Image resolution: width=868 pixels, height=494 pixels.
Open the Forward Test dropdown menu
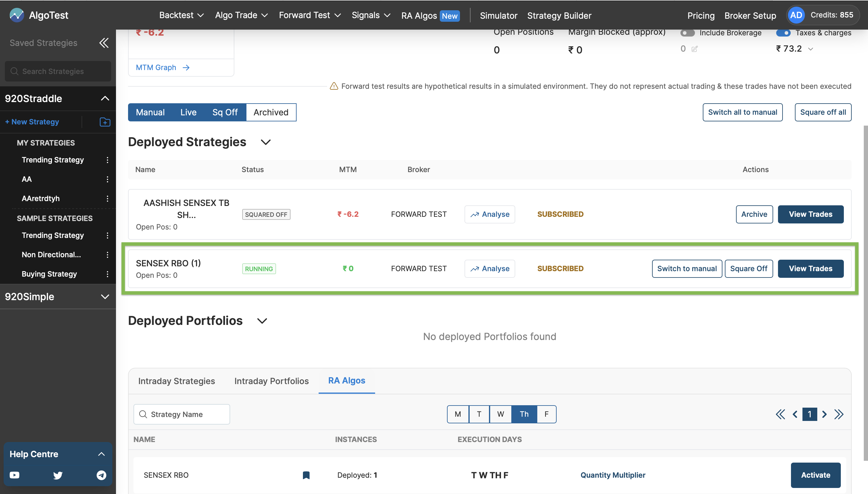(310, 15)
